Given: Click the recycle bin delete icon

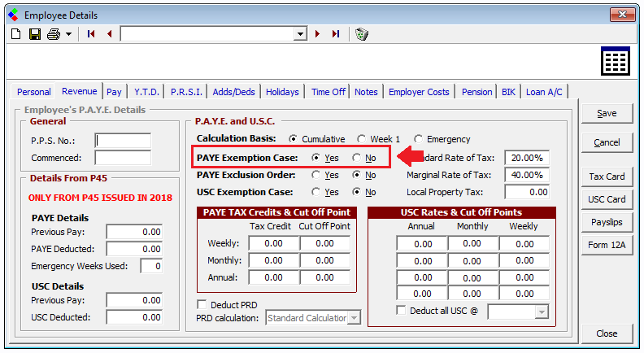Looking at the screenshot, I should 362,34.
